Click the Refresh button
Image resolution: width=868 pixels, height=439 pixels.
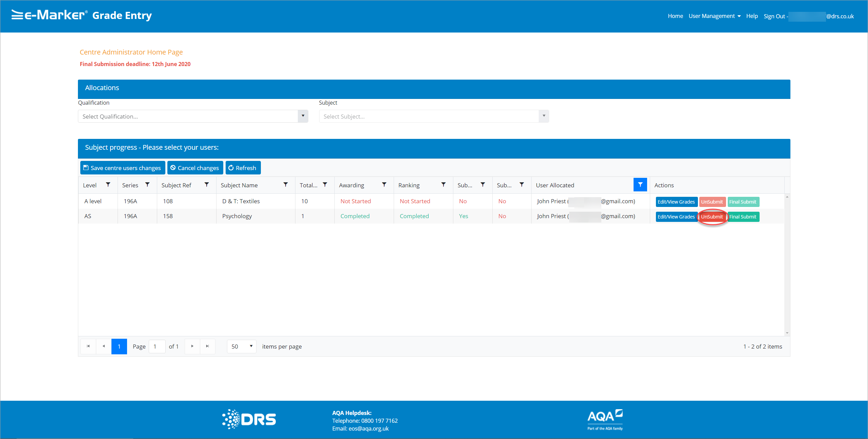(243, 168)
